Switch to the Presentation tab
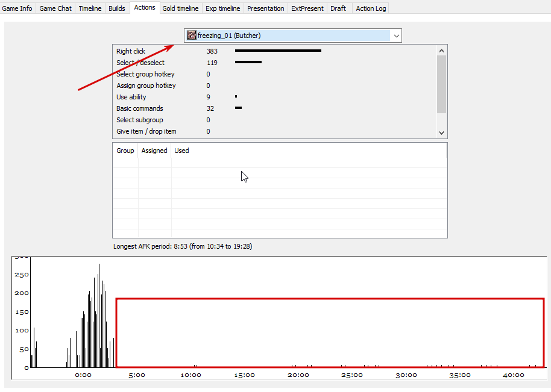The height and width of the screenshot is (392, 551). point(266,8)
